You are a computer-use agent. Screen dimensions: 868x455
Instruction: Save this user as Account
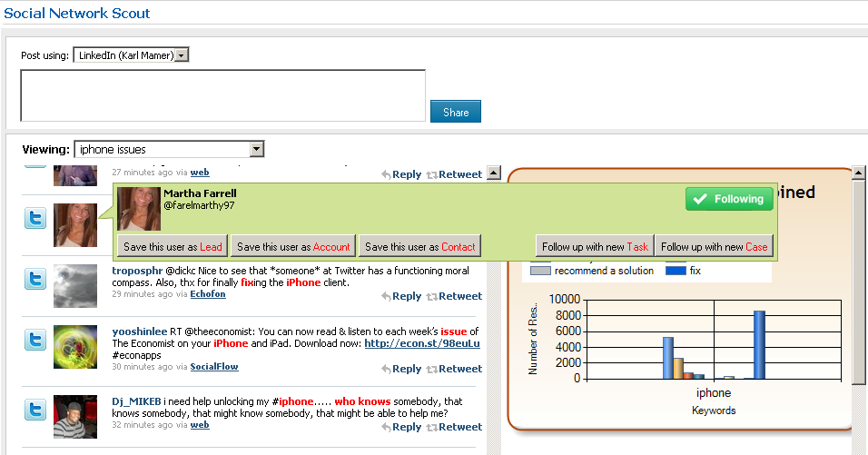tap(293, 247)
